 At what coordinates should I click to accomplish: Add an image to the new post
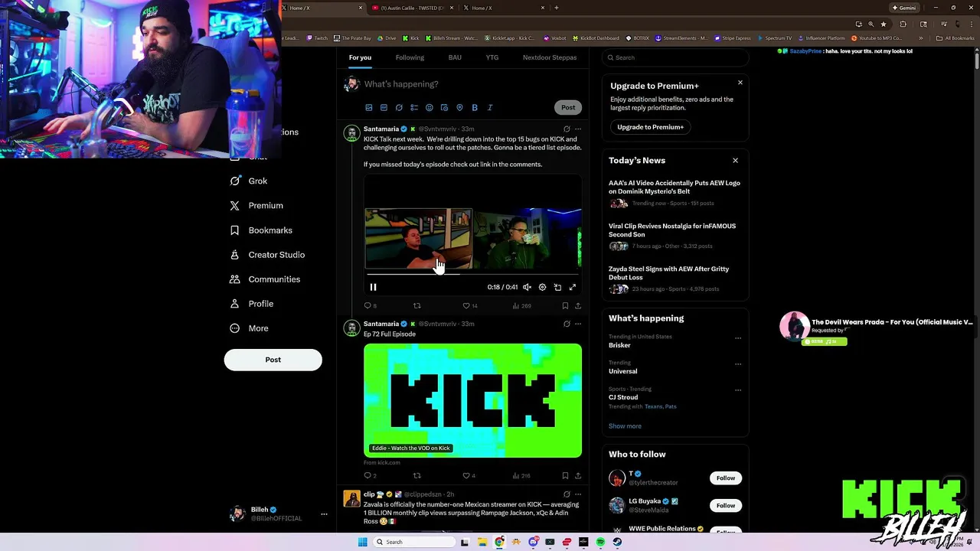pyautogui.click(x=368, y=108)
